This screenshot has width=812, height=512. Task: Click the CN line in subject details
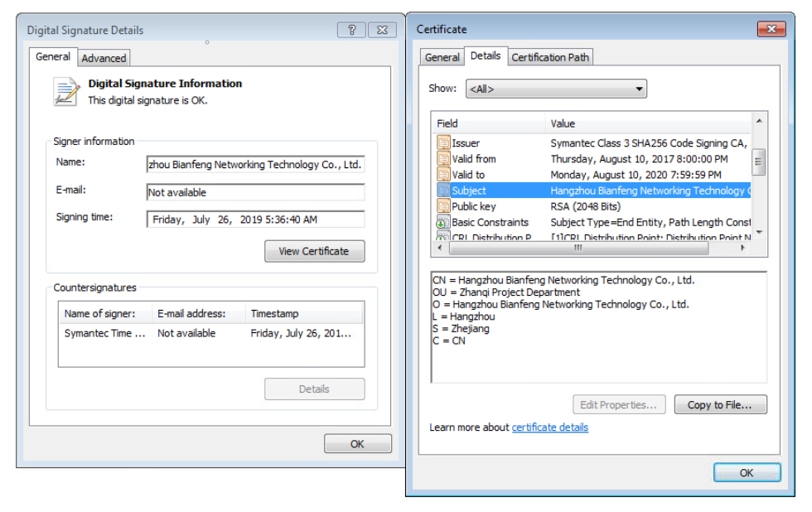coord(563,280)
